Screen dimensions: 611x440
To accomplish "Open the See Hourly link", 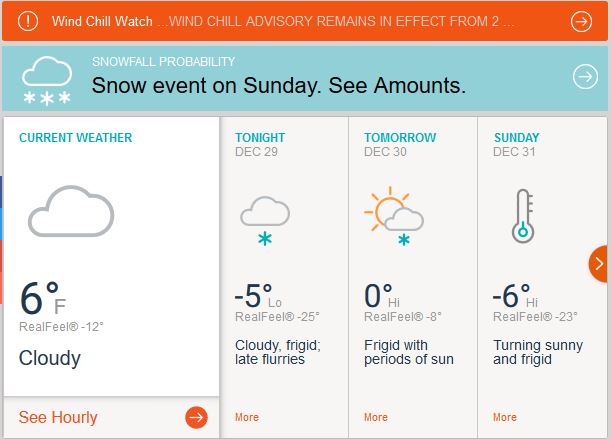I will pyautogui.click(x=58, y=417).
